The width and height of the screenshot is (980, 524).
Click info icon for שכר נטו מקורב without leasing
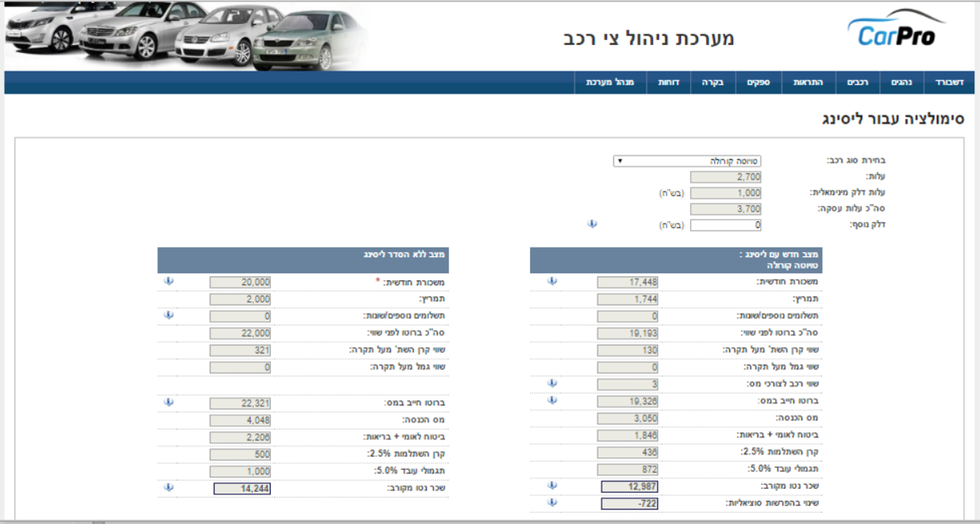[x=169, y=487]
